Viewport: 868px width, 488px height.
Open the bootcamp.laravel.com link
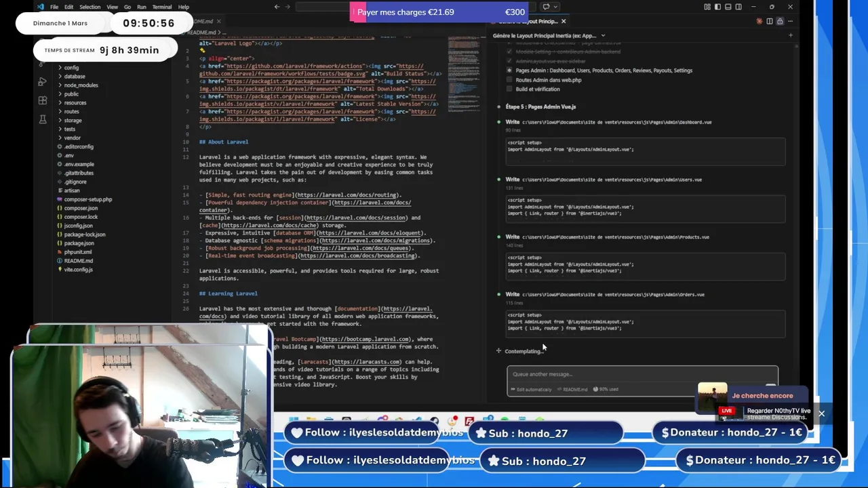point(366,339)
